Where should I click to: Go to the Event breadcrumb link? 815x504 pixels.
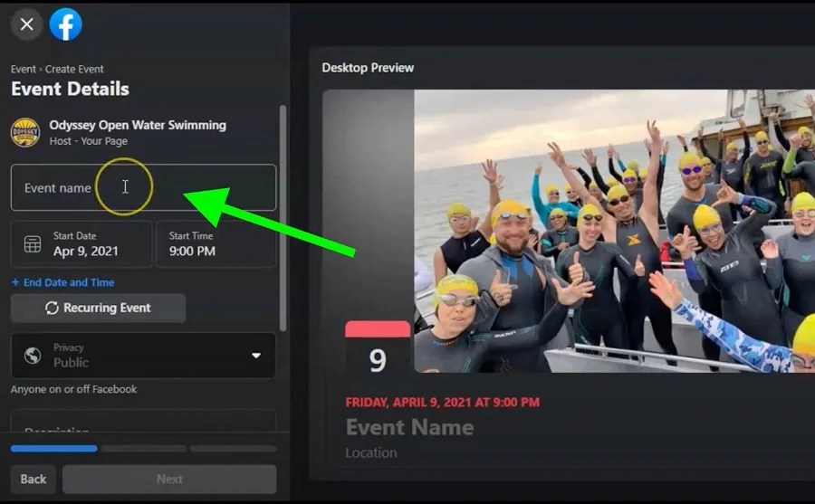(x=23, y=69)
